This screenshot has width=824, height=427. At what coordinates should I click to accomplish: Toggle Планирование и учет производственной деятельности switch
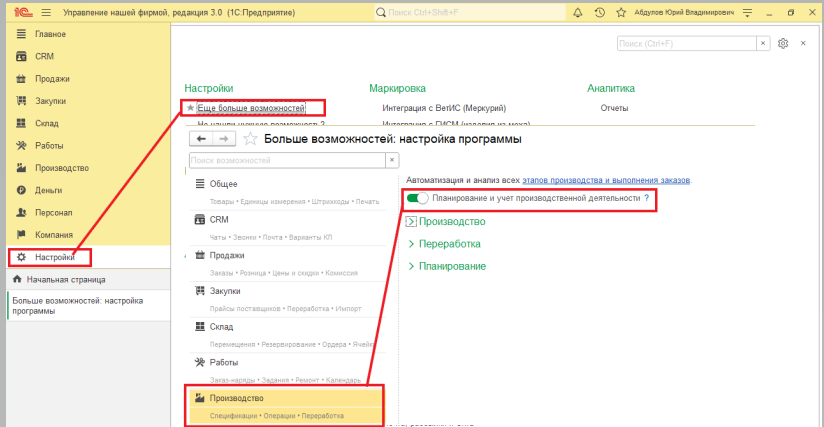(417, 199)
